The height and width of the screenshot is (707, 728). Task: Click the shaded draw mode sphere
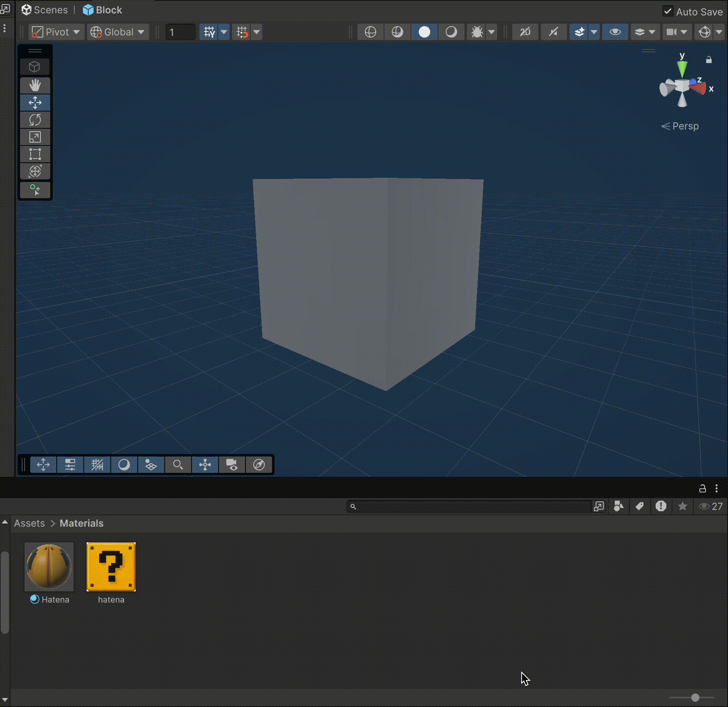pos(424,32)
